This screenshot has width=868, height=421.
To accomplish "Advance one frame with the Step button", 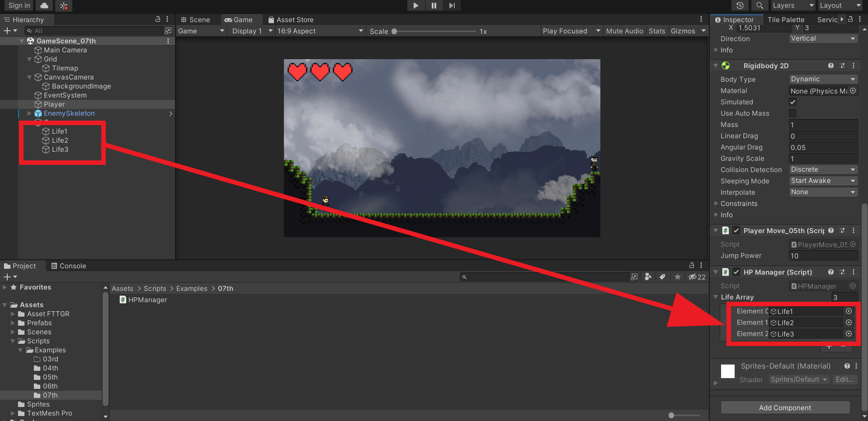I will click(452, 5).
